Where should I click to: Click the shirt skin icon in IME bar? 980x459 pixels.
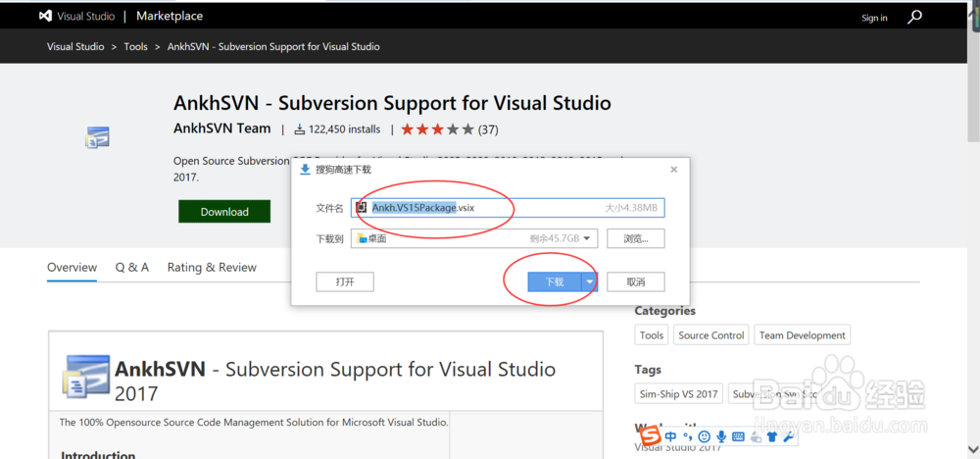771,437
